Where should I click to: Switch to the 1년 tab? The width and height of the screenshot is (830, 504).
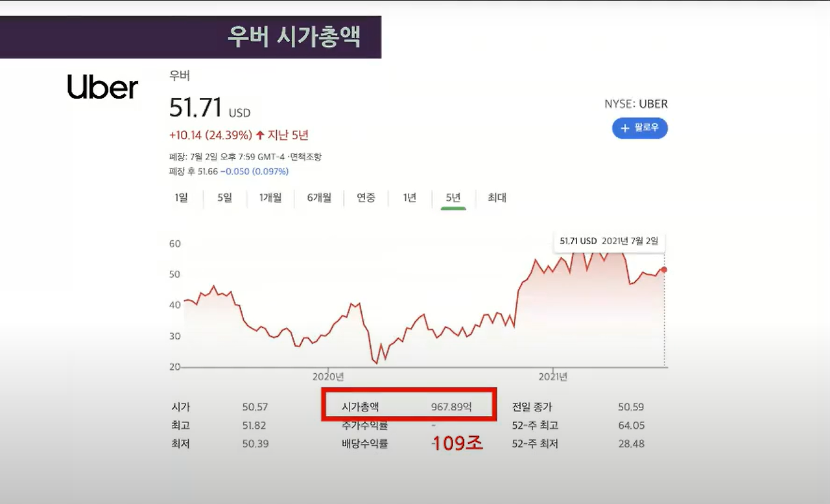(409, 198)
